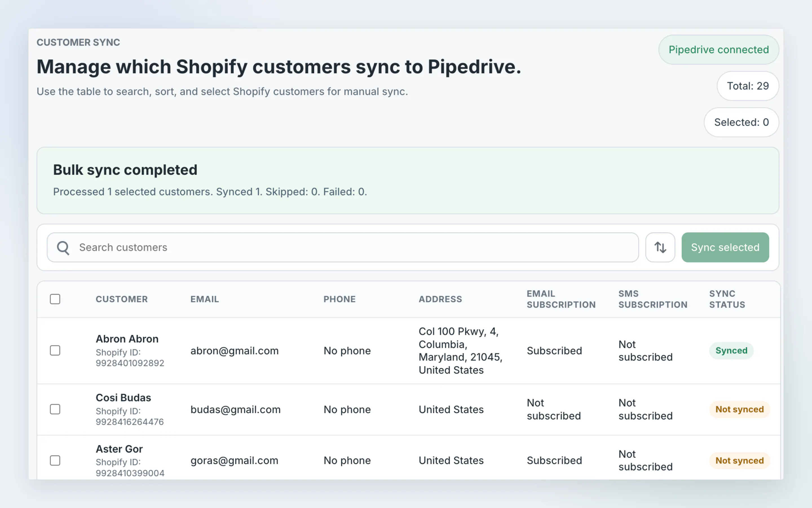Image resolution: width=812 pixels, height=508 pixels.
Task: Click the budas@gmail.com email cell
Action: tap(235, 410)
